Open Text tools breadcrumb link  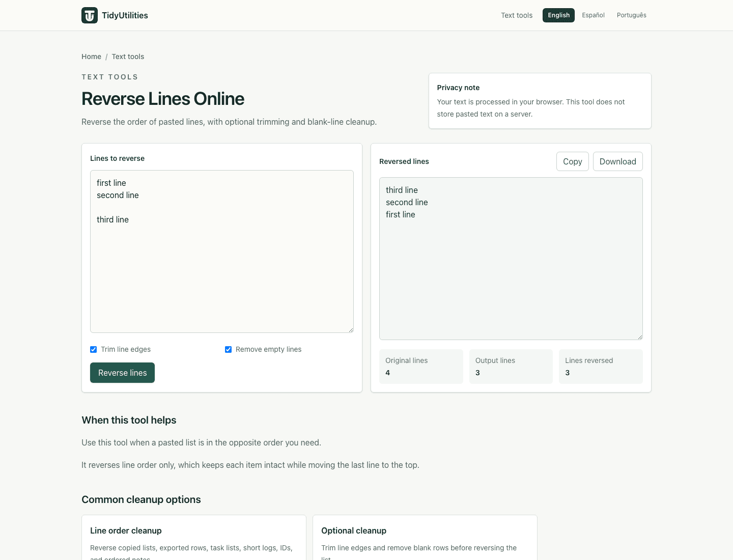click(x=128, y=57)
